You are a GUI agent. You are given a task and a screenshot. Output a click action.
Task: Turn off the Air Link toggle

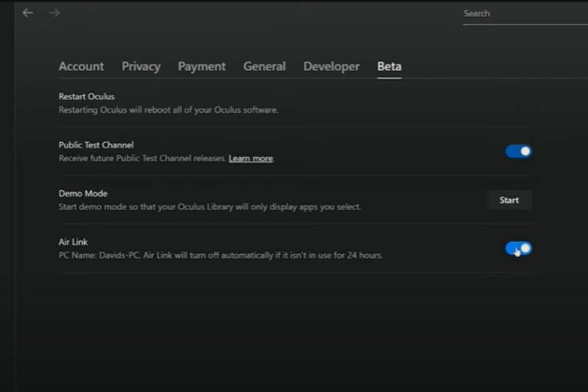[519, 249]
